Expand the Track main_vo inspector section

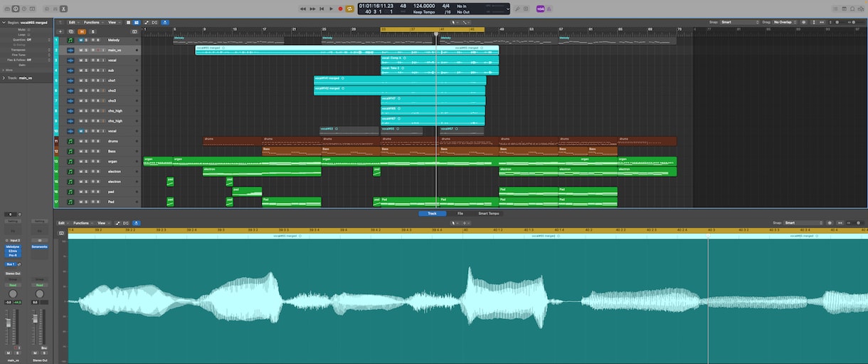pos(2,78)
